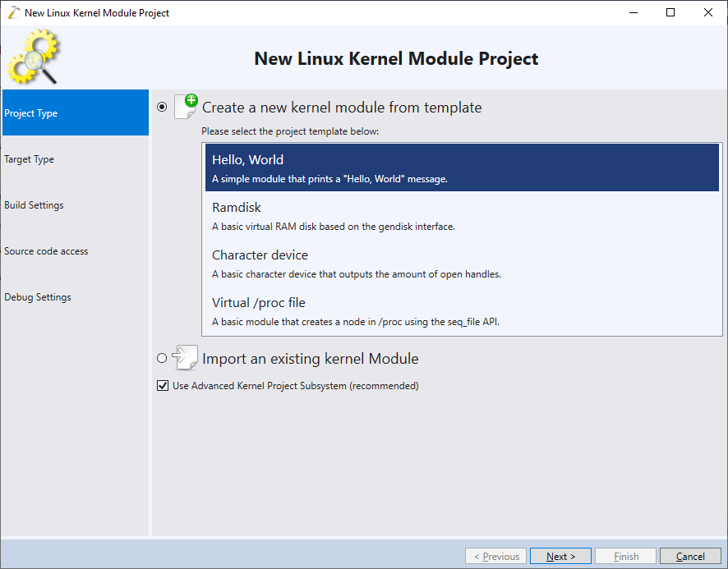Click the import existing module document icon

click(185, 357)
